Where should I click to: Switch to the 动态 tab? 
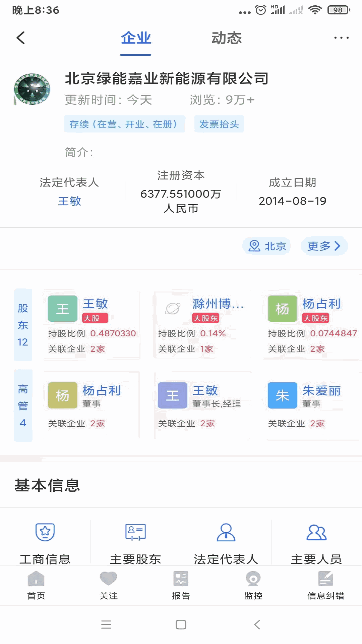[x=226, y=38]
